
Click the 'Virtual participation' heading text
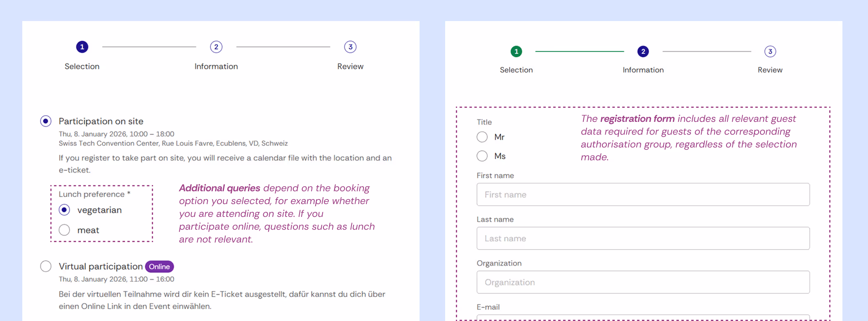(101, 266)
